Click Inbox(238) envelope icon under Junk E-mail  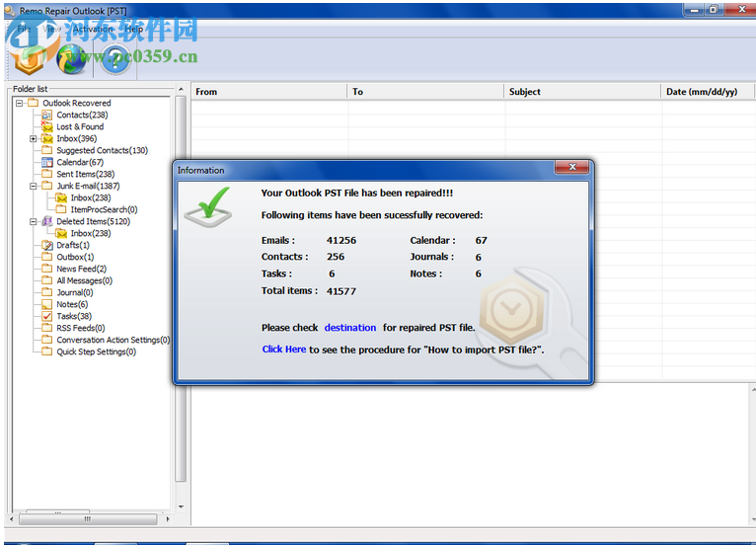coord(61,197)
